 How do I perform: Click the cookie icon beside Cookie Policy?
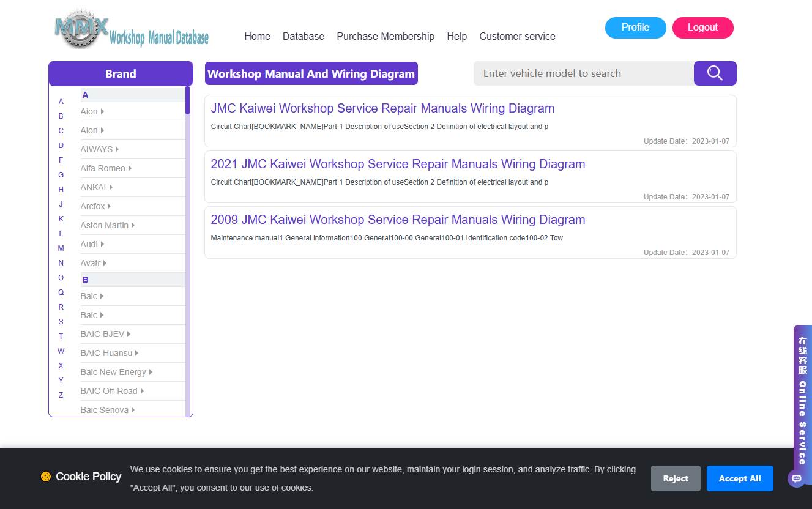46,477
